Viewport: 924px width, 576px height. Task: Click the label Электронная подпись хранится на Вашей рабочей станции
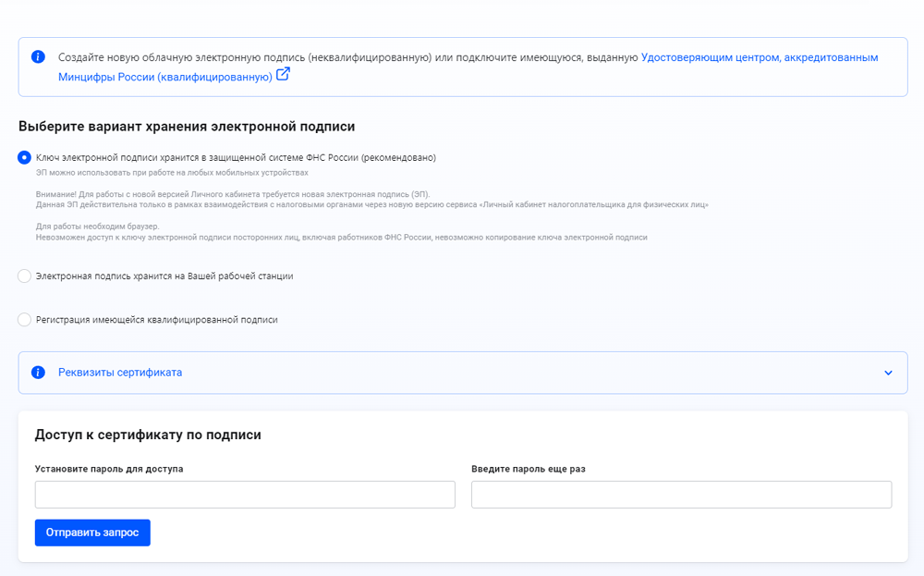(164, 276)
